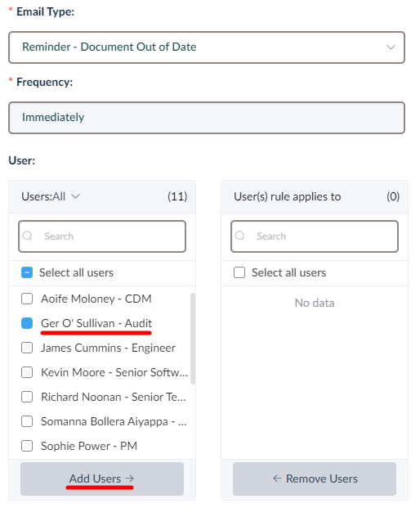Click the arrow icon on Add Users
Viewport: 420px width, 517px height.
(130, 478)
